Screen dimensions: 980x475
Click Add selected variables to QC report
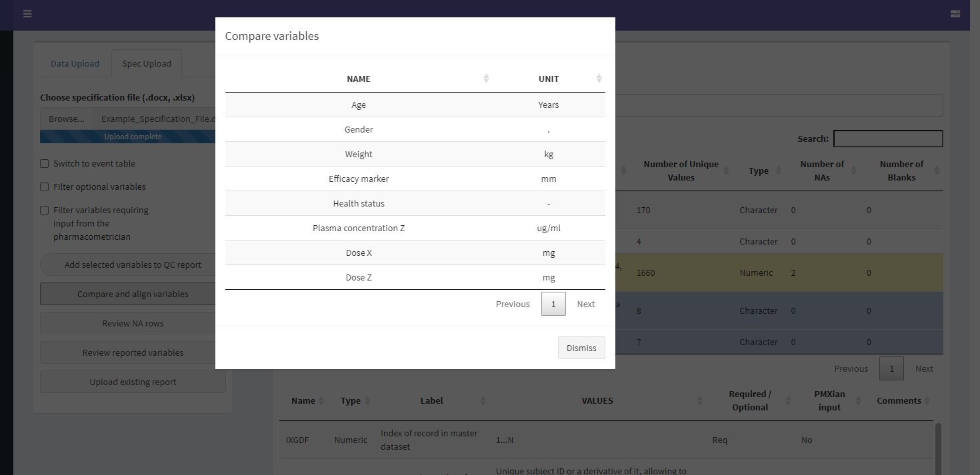[x=133, y=264]
